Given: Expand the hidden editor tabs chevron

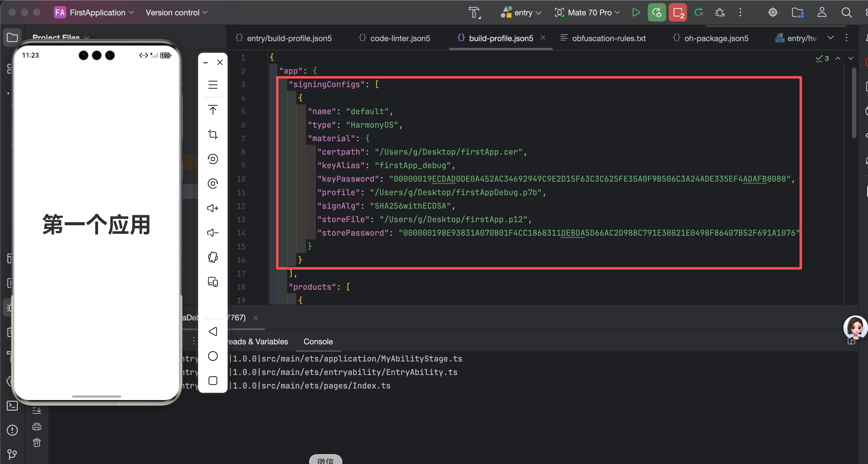Looking at the screenshot, I should pyautogui.click(x=830, y=38).
